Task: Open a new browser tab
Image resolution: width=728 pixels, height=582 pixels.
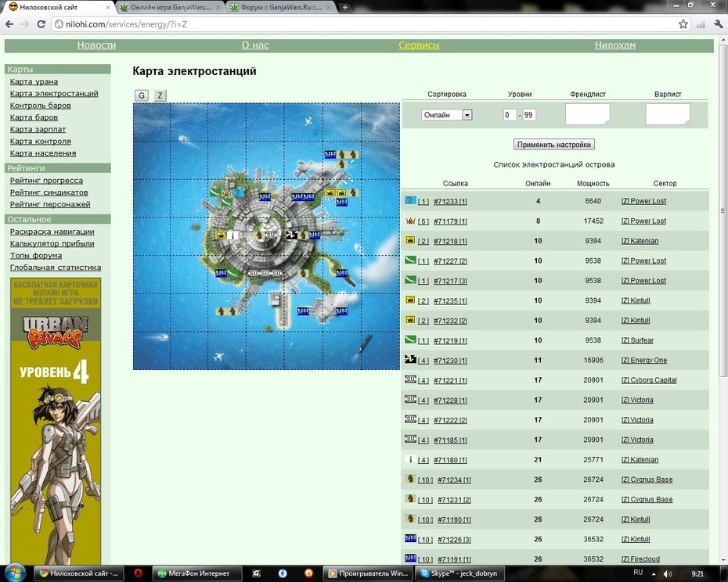Action: click(345, 7)
